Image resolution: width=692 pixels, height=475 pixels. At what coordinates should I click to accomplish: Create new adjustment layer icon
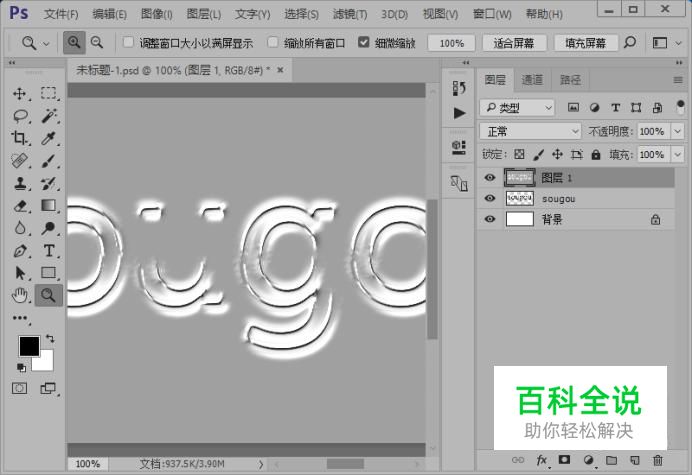click(588, 460)
